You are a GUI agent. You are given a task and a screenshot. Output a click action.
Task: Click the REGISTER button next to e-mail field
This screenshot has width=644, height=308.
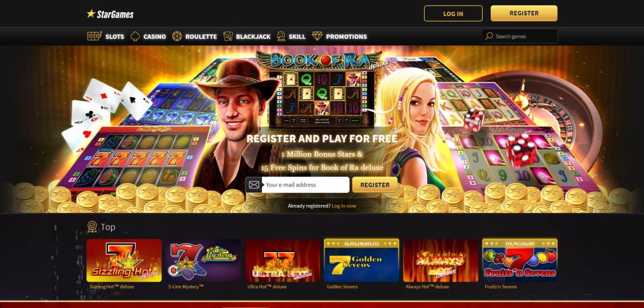pyautogui.click(x=375, y=185)
